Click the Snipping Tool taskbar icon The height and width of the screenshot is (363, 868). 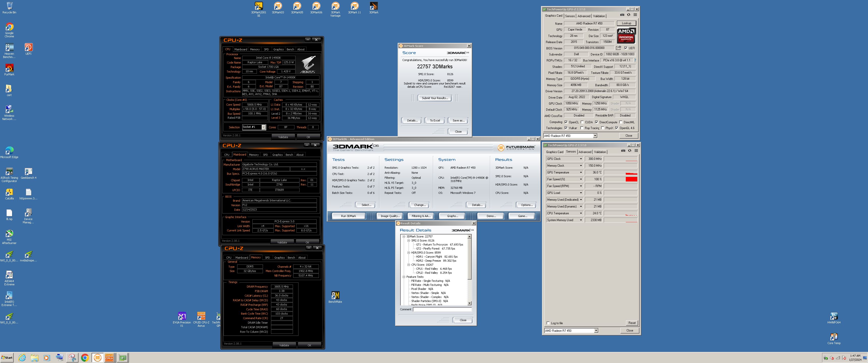pyautogui.click(x=72, y=358)
